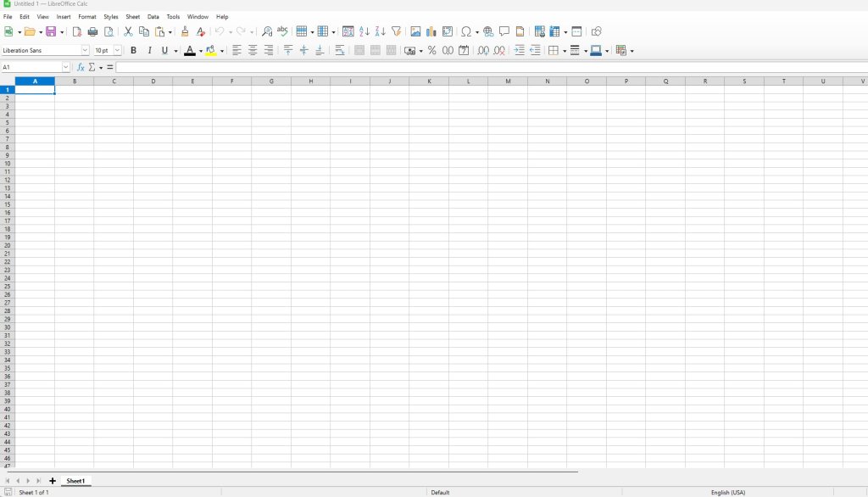Open Save button dropdown arrow
Viewport: 868px width, 497px height.
point(61,32)
